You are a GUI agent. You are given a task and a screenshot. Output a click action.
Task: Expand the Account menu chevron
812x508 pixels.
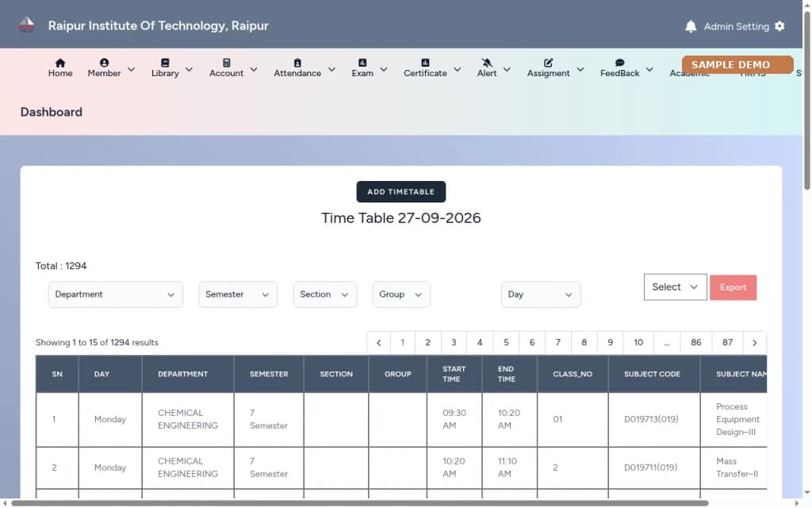254,69
